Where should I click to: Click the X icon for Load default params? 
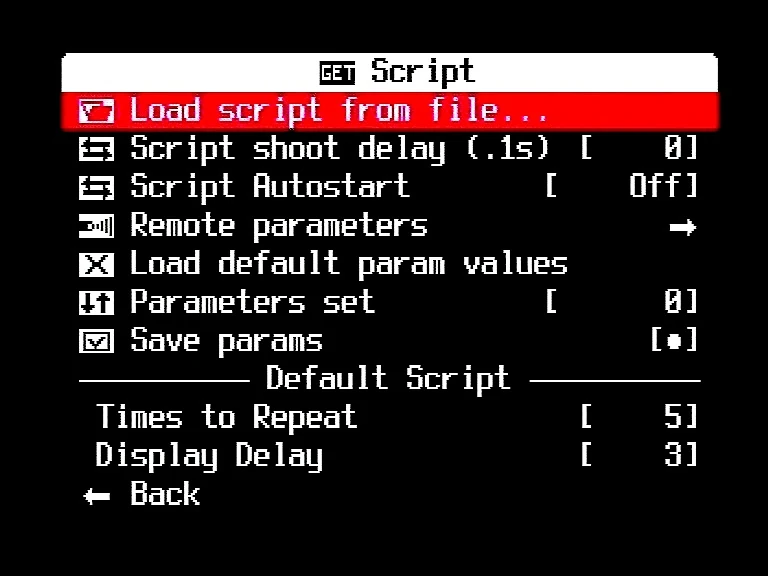coord(96,265)
